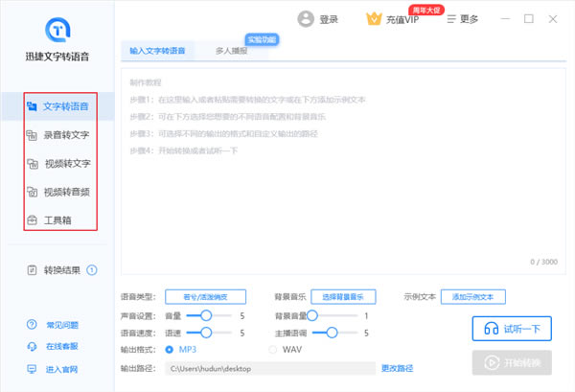Click the 转换结果 clipboard icon
This screenshot has width=575, height=392.
(x=32, y=270)
